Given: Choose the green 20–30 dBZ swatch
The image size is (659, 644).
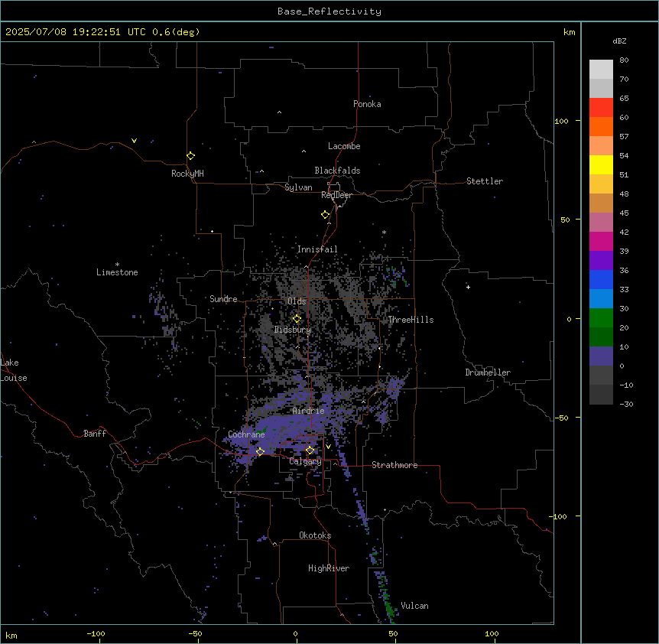Looking at the screenshot, I should point(601,318).
